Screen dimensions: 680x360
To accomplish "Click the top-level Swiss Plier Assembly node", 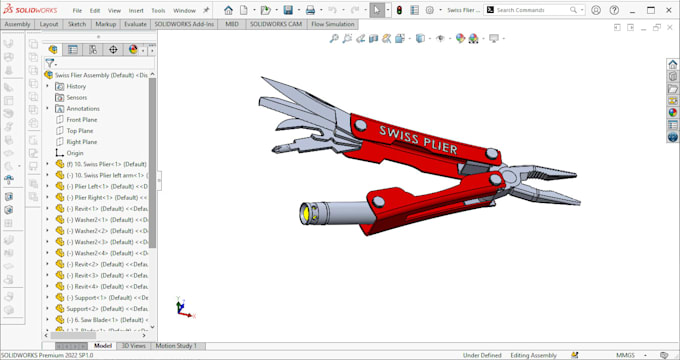I will point(96,75).
